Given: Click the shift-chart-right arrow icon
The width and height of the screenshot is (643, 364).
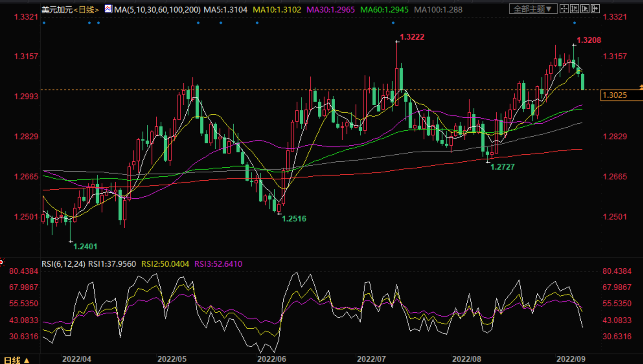Looking at the screenshot, I should 595,9.
